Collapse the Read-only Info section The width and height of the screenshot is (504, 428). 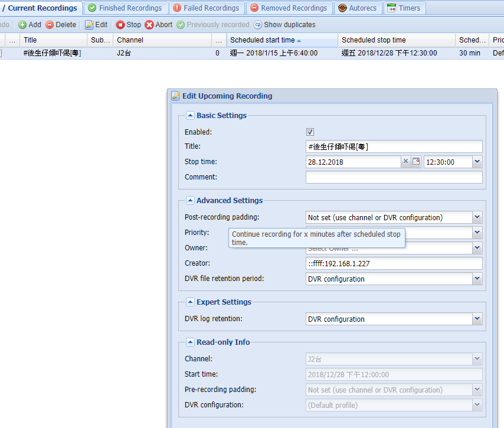[190, 342]
